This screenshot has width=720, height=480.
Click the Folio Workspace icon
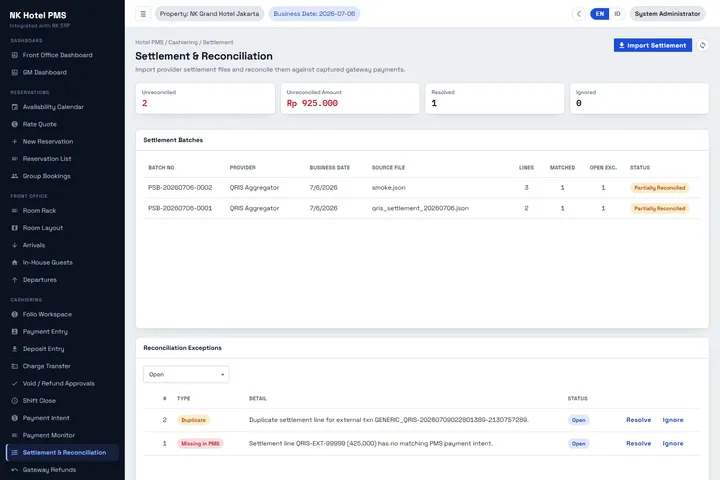coord(15,315)
